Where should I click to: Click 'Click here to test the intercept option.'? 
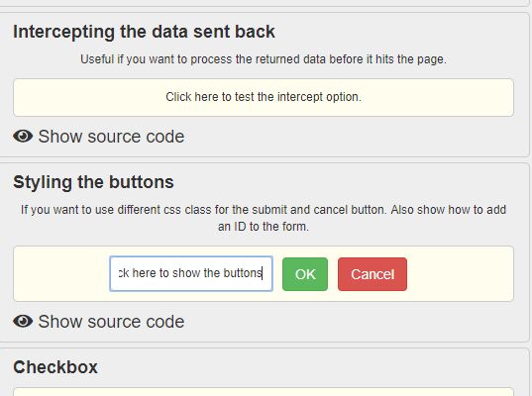point(264,97)
